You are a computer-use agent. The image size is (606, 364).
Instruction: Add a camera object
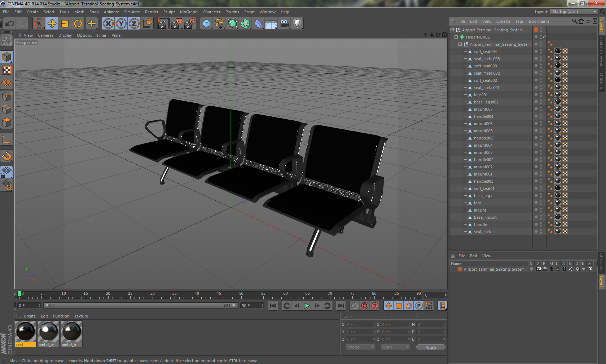coord(284,24)
